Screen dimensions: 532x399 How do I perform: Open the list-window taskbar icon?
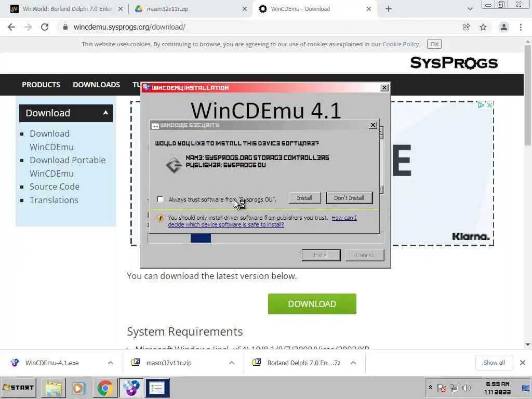click(157, 388)
